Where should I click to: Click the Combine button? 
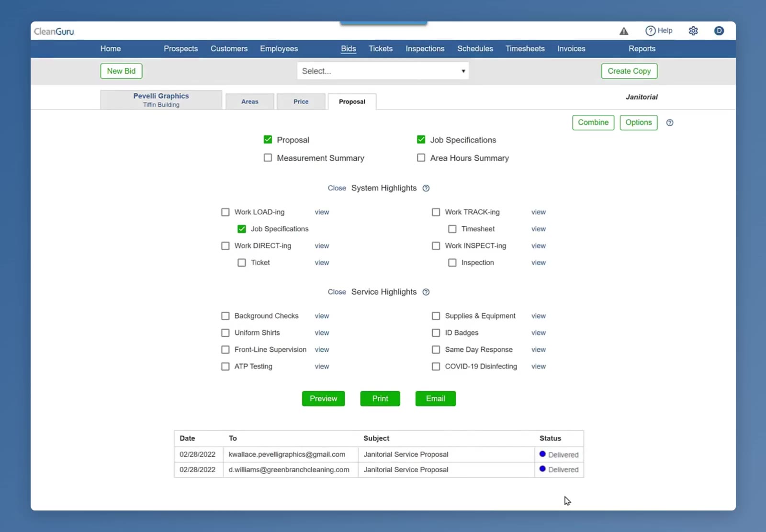[x=593, y=122]
